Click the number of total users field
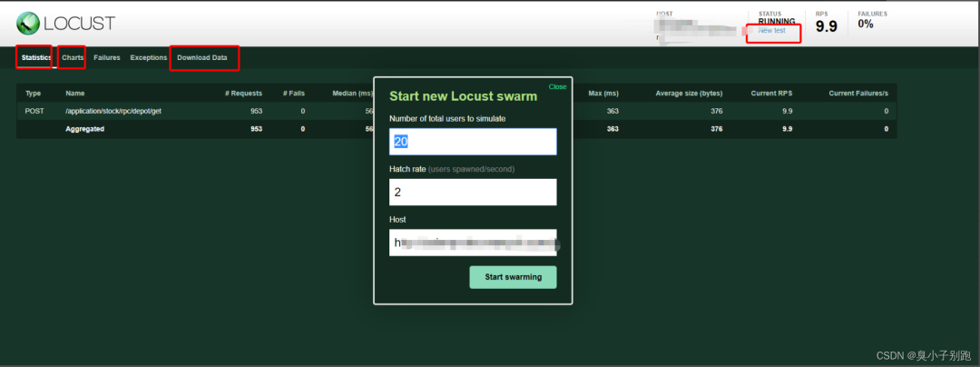This screenshot has width=980, height=367. point(473,142)
